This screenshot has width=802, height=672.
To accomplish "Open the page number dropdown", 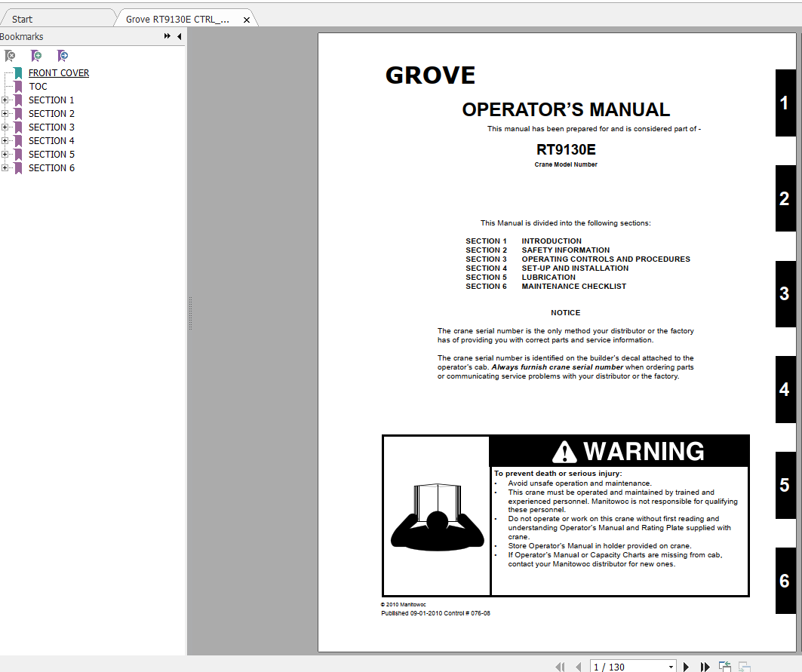I will tap(671, 667).
